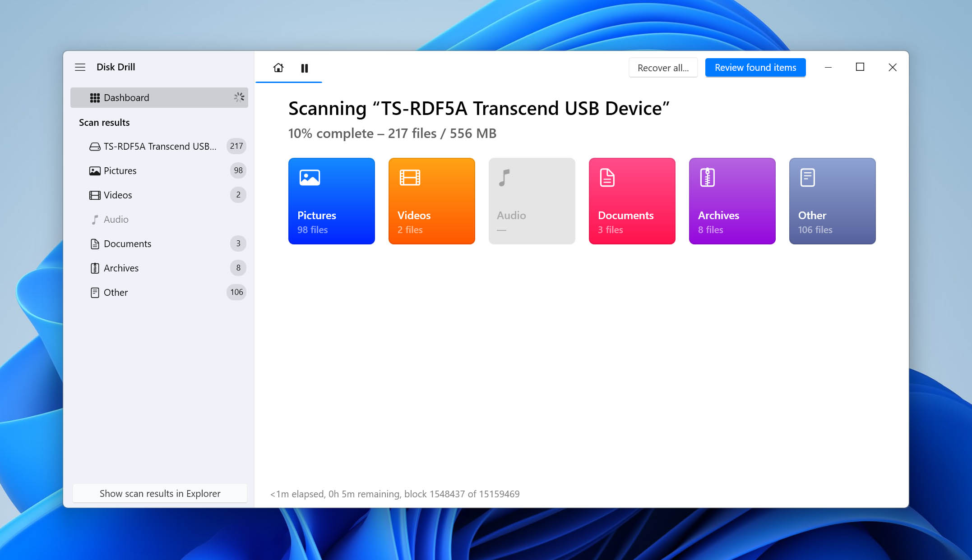The width and height of the screenshot is (972, 560).
Task: Click the gray Audio card
Action: coord(532,201)
